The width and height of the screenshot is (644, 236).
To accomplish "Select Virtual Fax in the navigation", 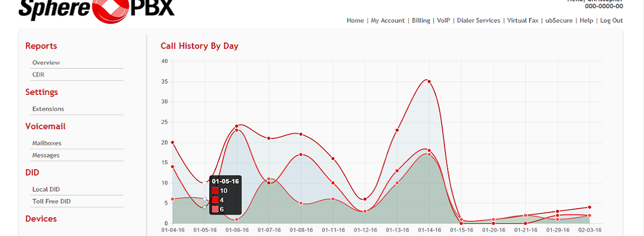I will click(x=523, y=20).
